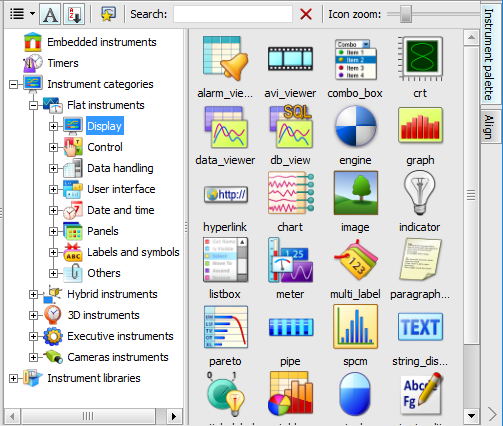Click the hyperlink instrument icon
This screenshot has height=426, width=503.
click(226, 195)
